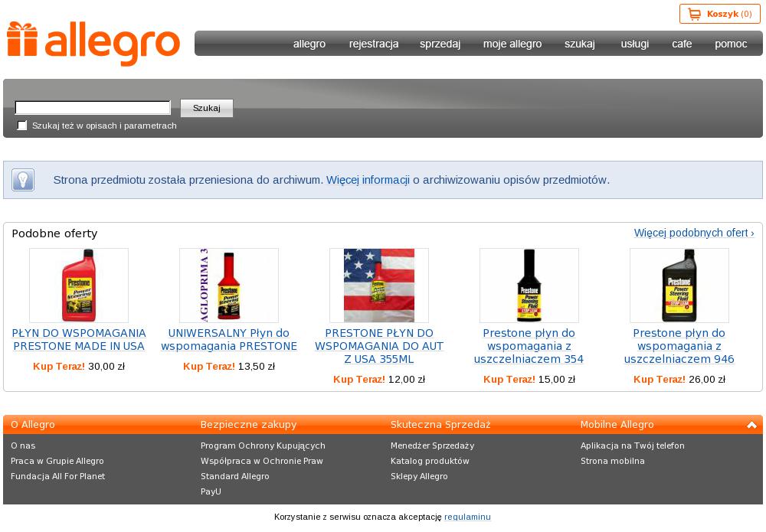Open the Koszyk shopping cart
This screenshot has width=766, height=532.
click(x=719, y=14)
